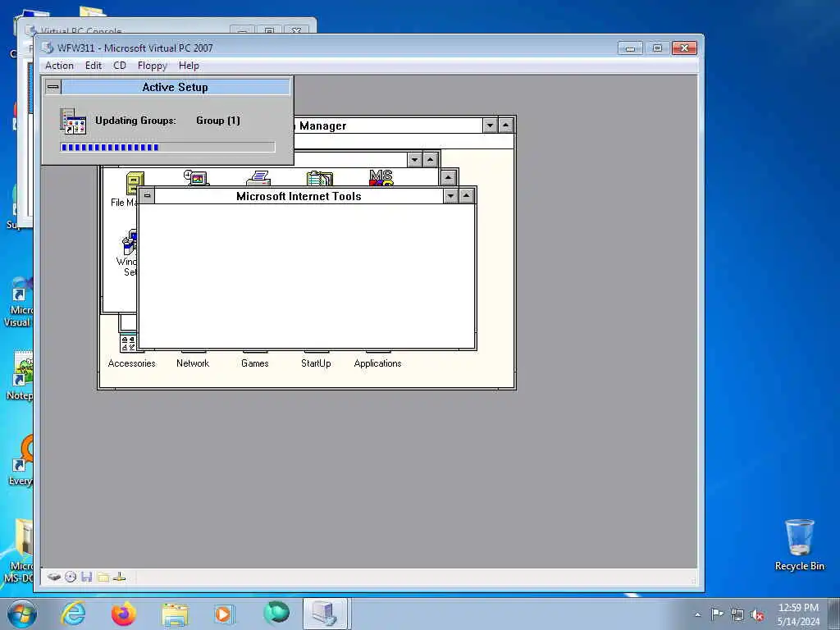
Task: Select the Applications program group label
Action: pyautogui.click(x=377, y=363)
